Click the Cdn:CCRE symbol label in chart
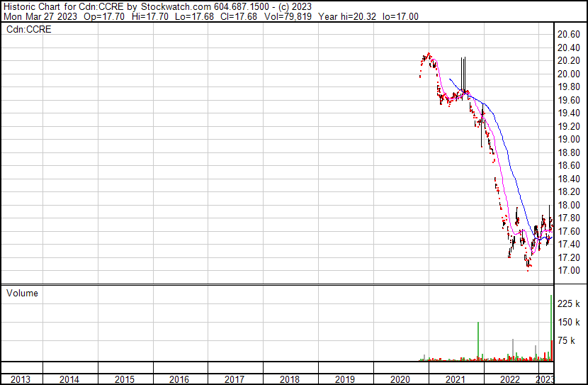This screenshot has width=588, height=385. [x=28, y=30]
